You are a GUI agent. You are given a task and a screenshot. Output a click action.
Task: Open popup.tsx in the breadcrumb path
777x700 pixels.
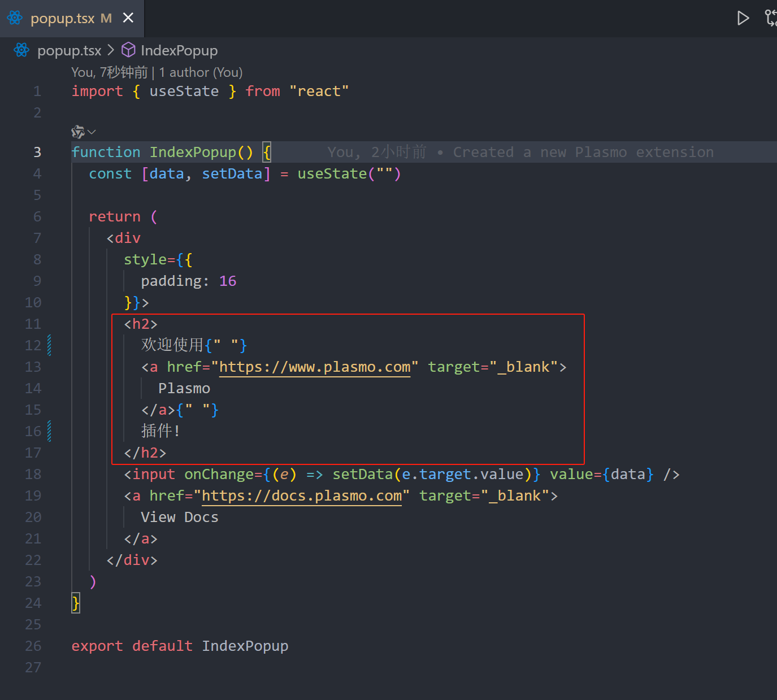pos(69,50)
